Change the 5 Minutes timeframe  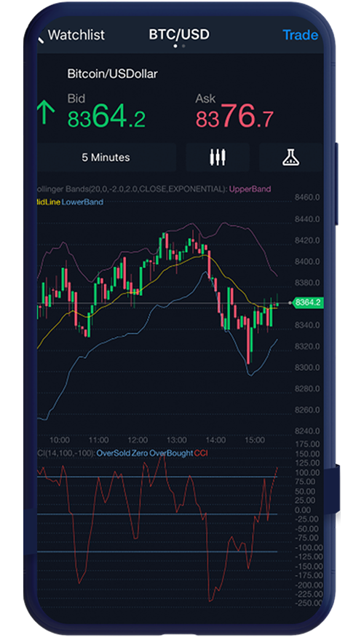(x=106, y=157)
